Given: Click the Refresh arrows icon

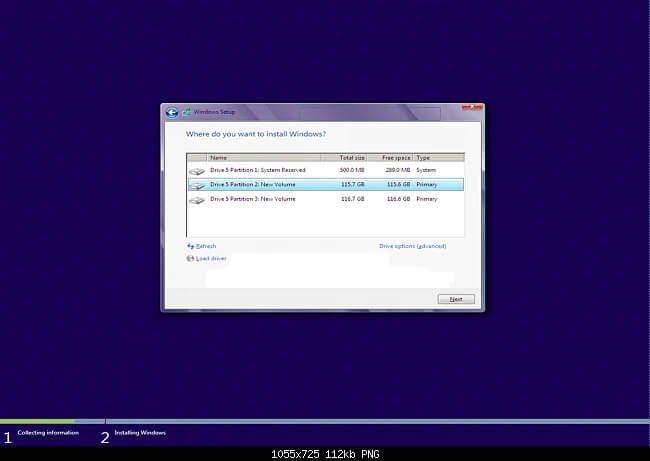Looking at the screenshot, I should (190, 246).
